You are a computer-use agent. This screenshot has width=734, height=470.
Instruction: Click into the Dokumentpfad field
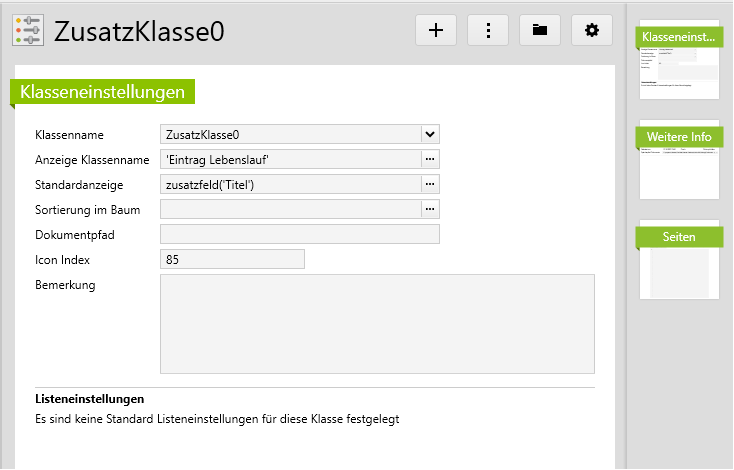(300, 234)
